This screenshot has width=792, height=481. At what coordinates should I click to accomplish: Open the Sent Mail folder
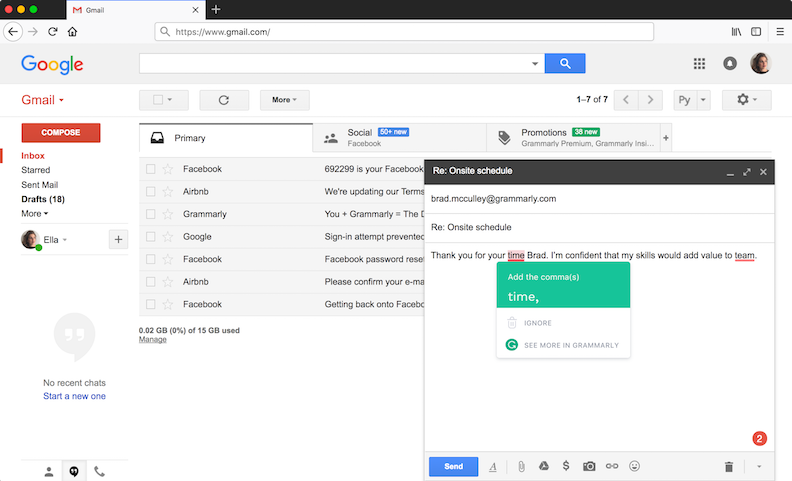point(39,185)
